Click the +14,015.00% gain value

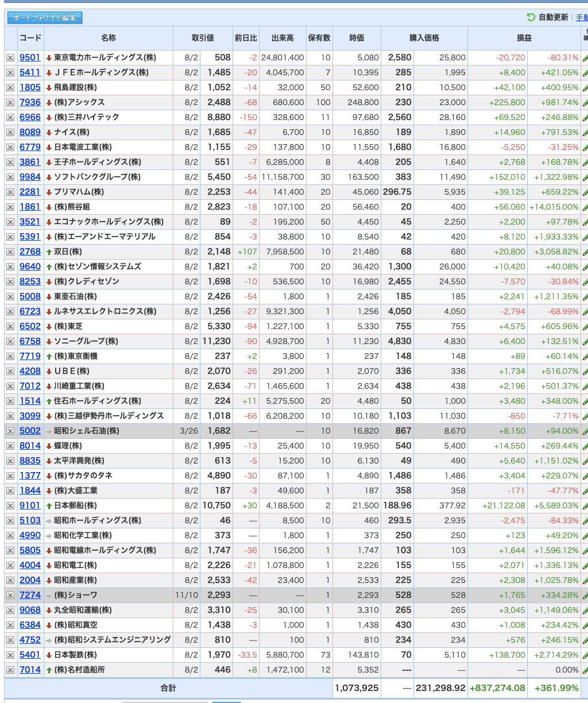click(x=554, y=207)
